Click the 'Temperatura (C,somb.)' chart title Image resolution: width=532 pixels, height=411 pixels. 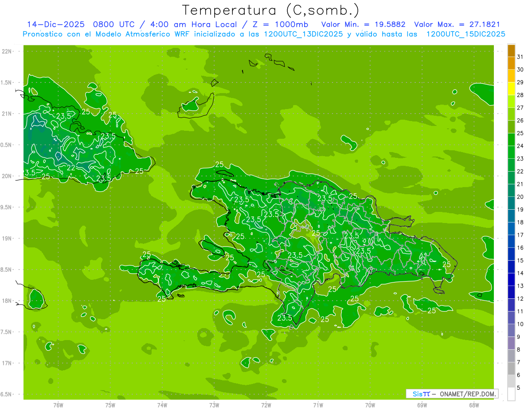tap(270, 11)
